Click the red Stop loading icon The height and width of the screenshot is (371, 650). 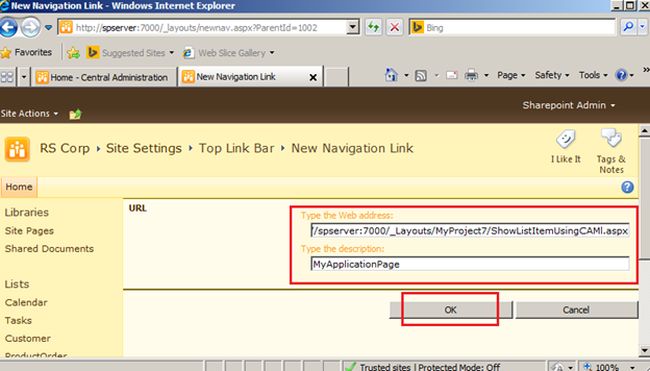coord(395,28)
